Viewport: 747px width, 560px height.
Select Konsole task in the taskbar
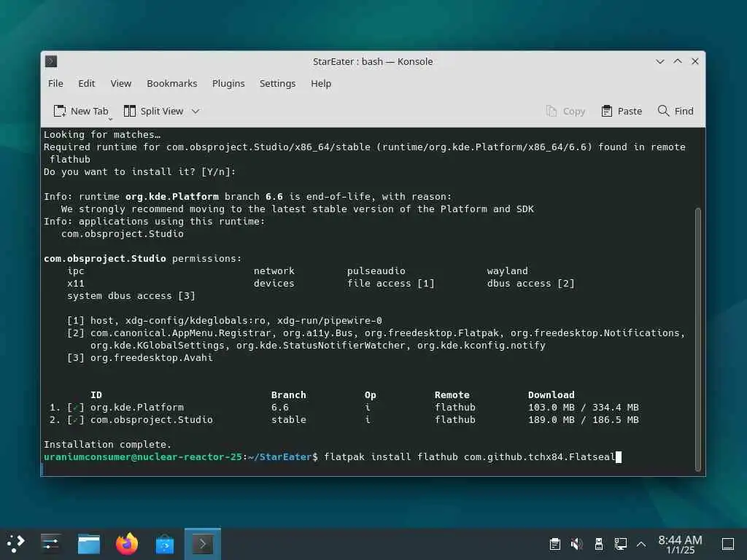(203, 544)
